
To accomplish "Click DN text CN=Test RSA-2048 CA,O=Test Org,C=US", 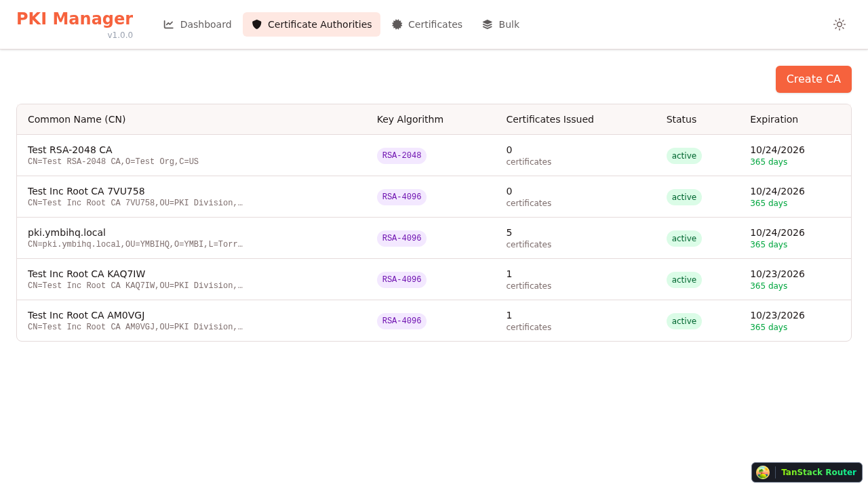I will (x=113, y=162).
